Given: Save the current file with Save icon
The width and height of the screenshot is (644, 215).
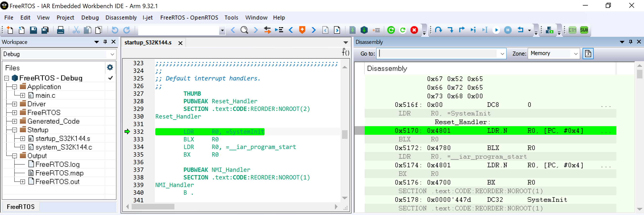Looking at the screenshot, I should (x=33, y=30).
